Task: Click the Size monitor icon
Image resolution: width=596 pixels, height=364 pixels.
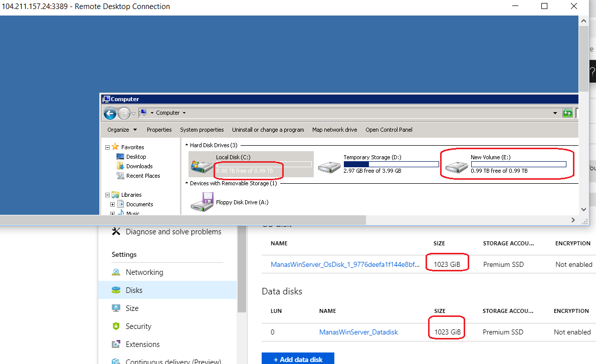Action: point(116,308)
